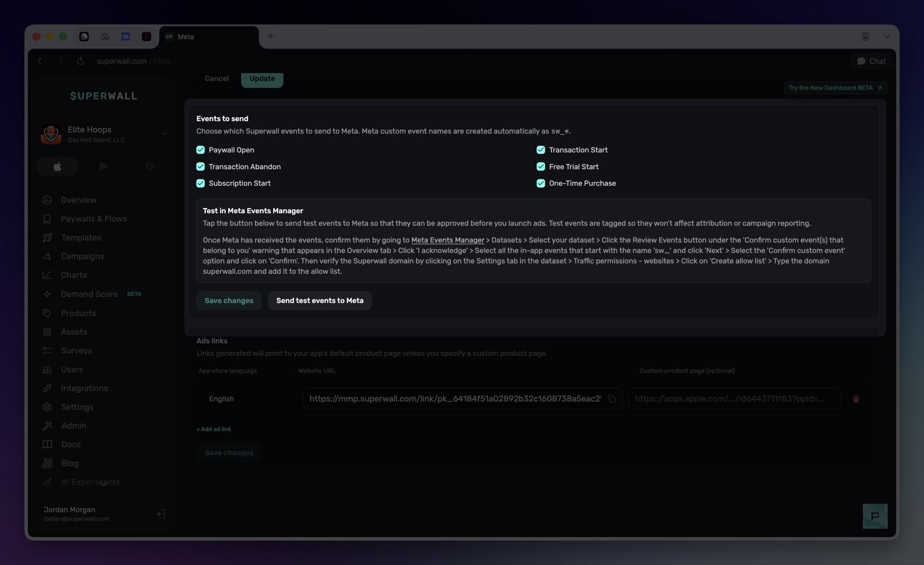Open a new browser tab
Image resolution: width=924 pixels, height=565 pixels.
[x=271, y=37]
